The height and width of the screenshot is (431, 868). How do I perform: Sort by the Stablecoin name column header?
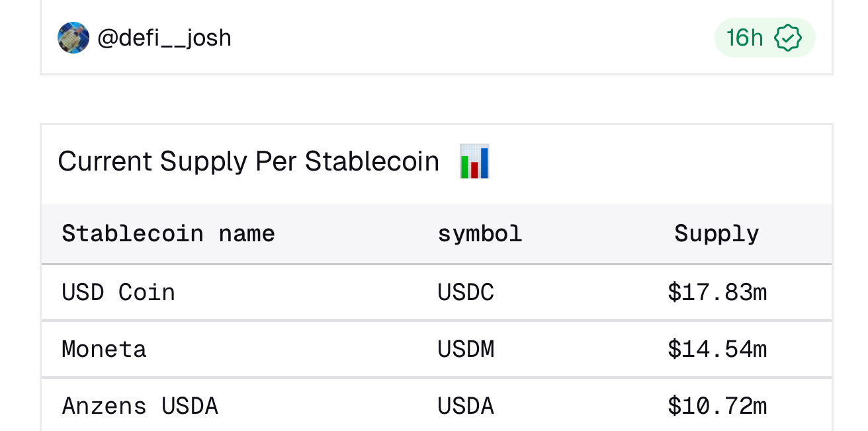pyautogui.click(x=168, y=234)
